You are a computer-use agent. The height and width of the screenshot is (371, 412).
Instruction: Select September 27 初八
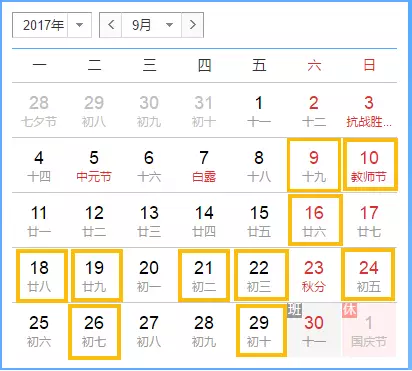(149, 331)
